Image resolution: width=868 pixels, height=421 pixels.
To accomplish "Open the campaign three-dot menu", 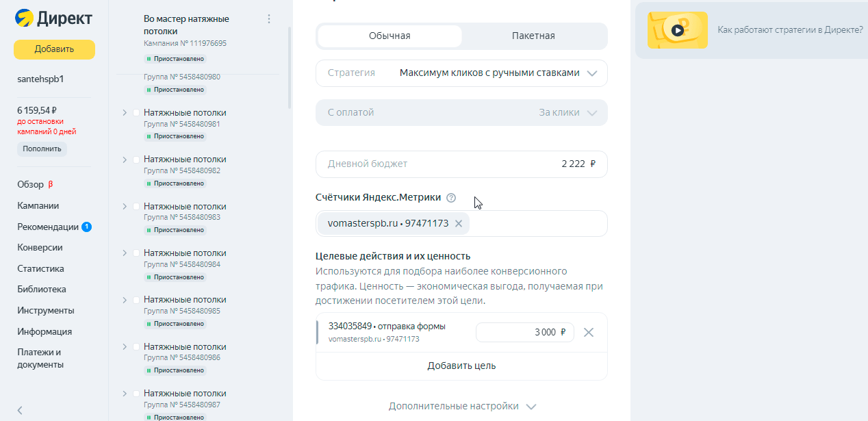I will pos(269,19).
